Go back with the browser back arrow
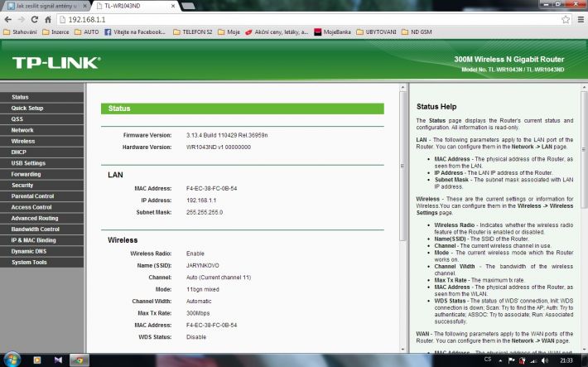588x367 pixels. (8, 20)
